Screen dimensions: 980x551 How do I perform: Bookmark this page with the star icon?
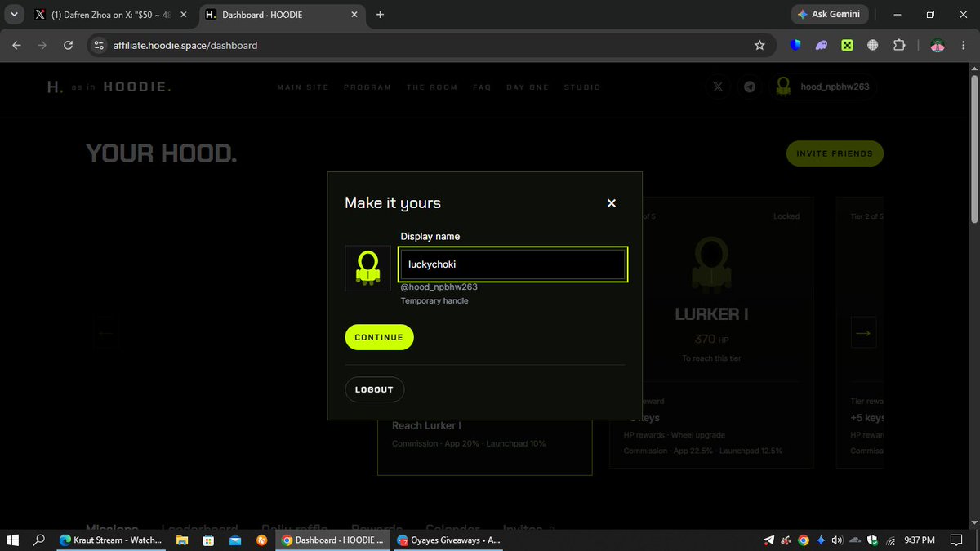point(759,45)
